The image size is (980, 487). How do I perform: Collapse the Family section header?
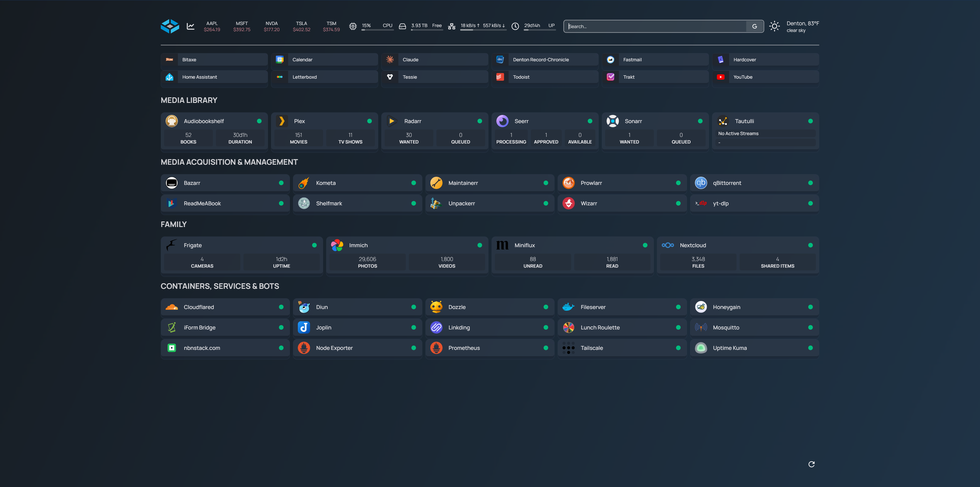coord(174,224)
